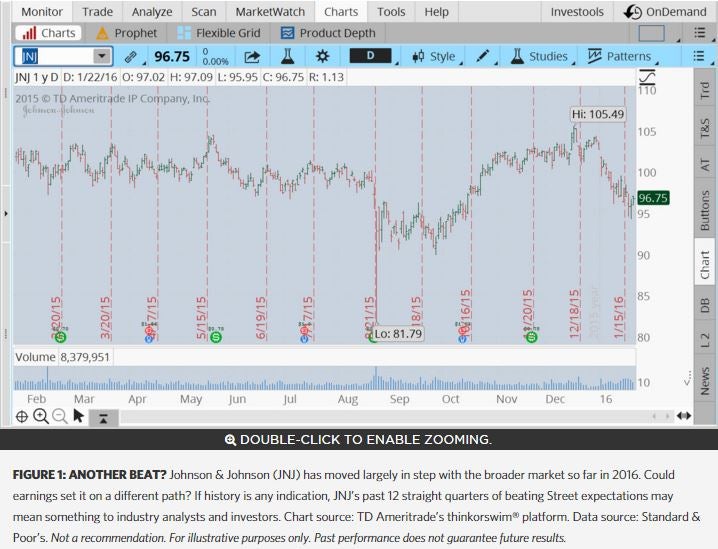Viewport: 718px width, 549px height.
Task: Click Double-click to enable zooming banner
Action: tap(359, 440)
